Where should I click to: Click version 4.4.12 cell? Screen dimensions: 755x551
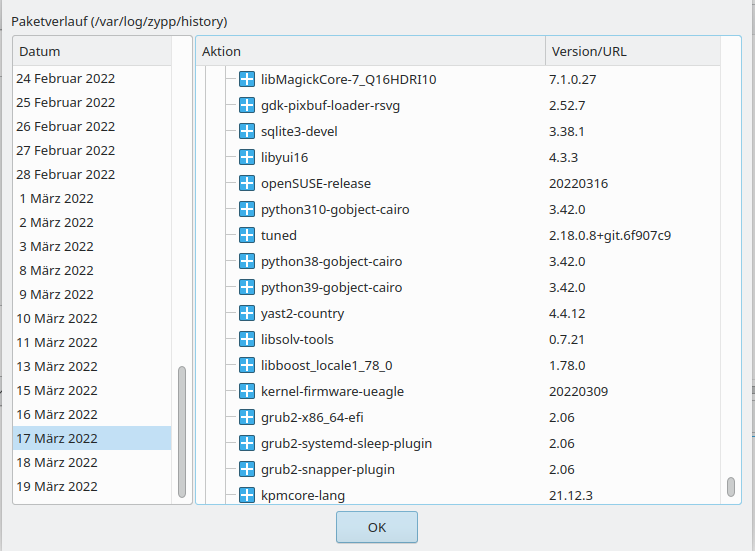click(x=567, y=314)
